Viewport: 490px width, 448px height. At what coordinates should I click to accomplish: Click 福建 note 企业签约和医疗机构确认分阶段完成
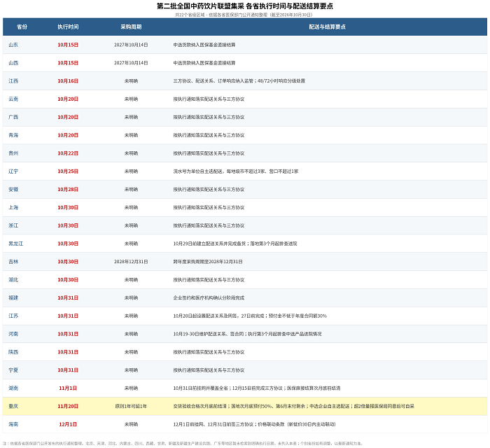[209, 297]
